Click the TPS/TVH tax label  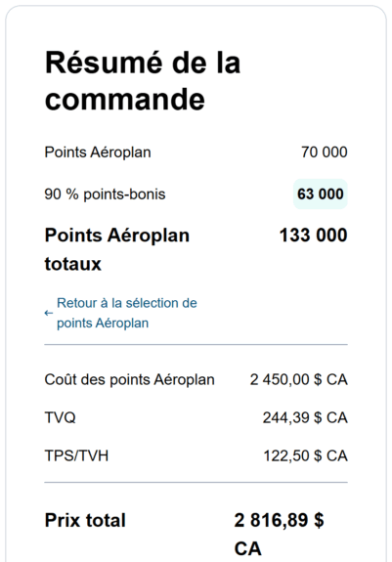tap(76, 455)
